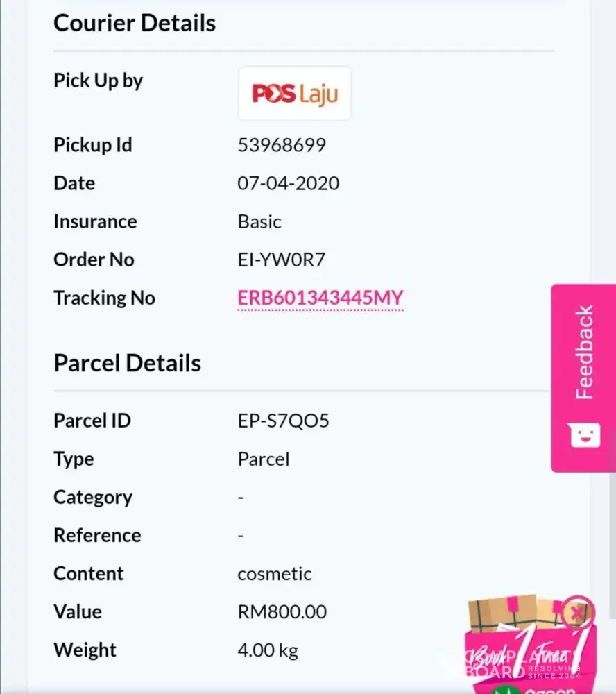
Task: Click the cosmetic content value
Action: coord(275,574)
